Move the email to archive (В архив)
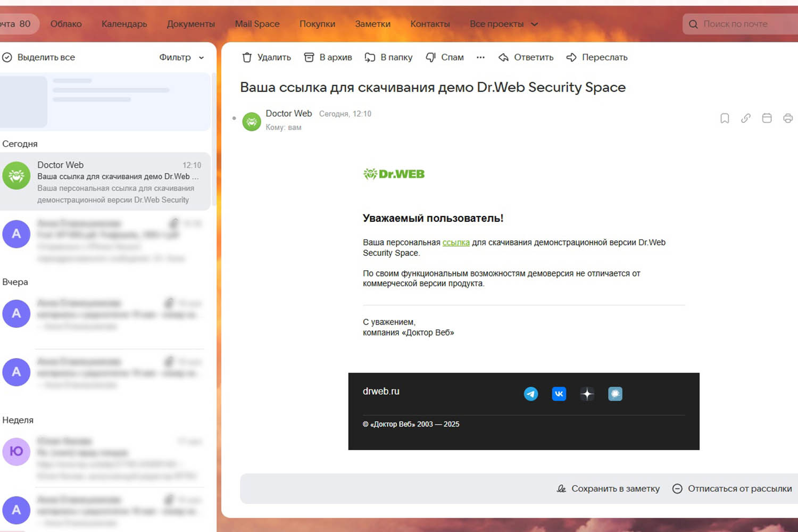The width and height of the screenshot is (798, 532). pos(328,57)
